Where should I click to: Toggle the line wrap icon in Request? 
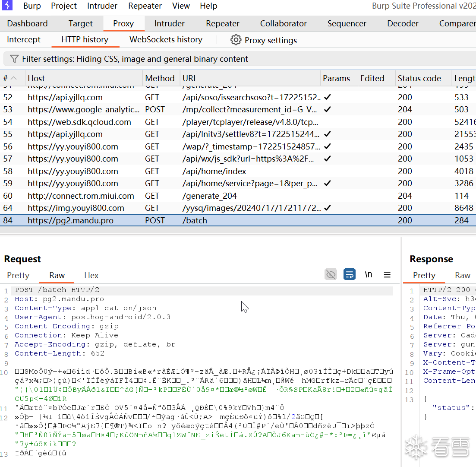coord(350,275)
